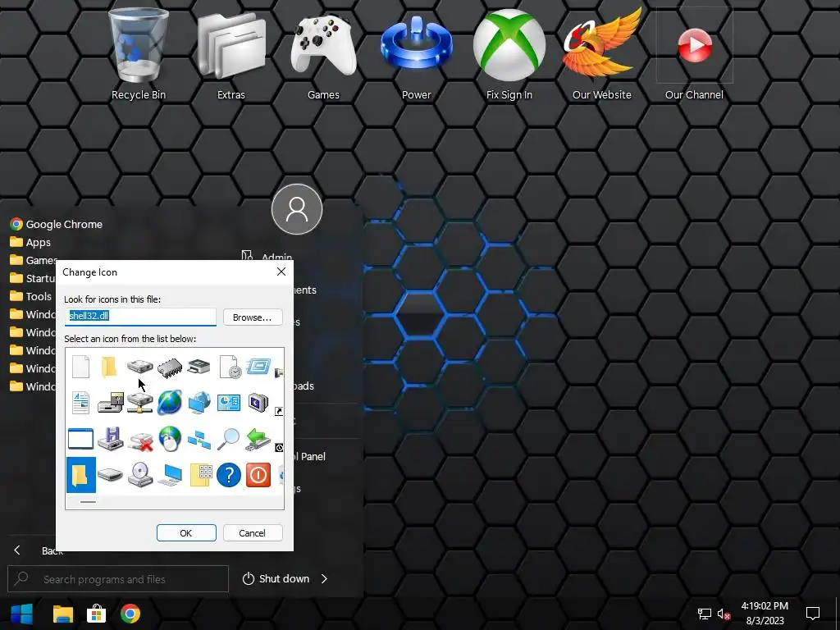Open Microsoft Store from the taskbar

point(97,614)
